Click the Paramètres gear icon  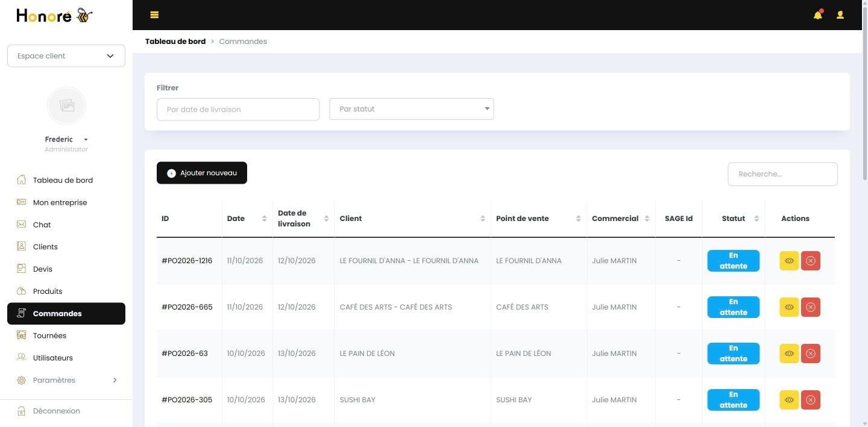click(22, 380)
